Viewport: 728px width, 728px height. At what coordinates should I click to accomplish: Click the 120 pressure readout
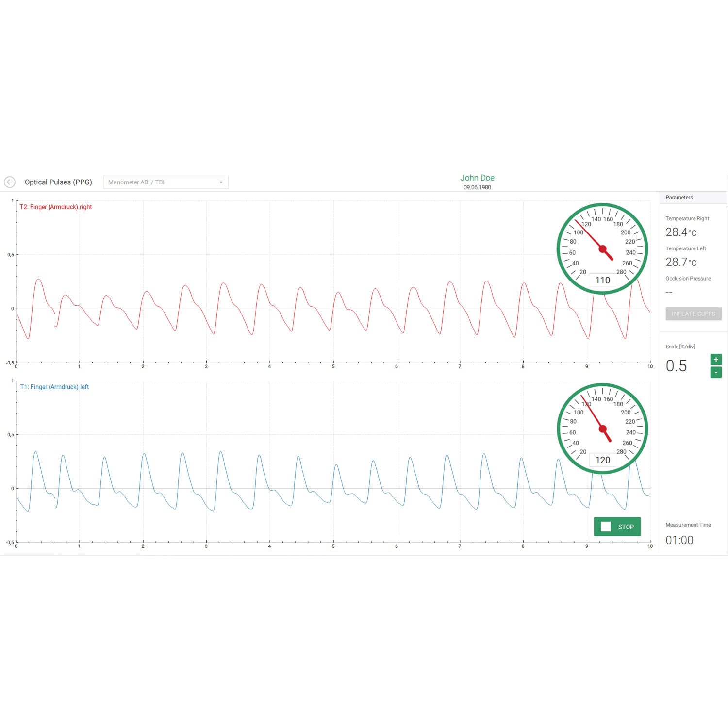[x=602, y=460]
